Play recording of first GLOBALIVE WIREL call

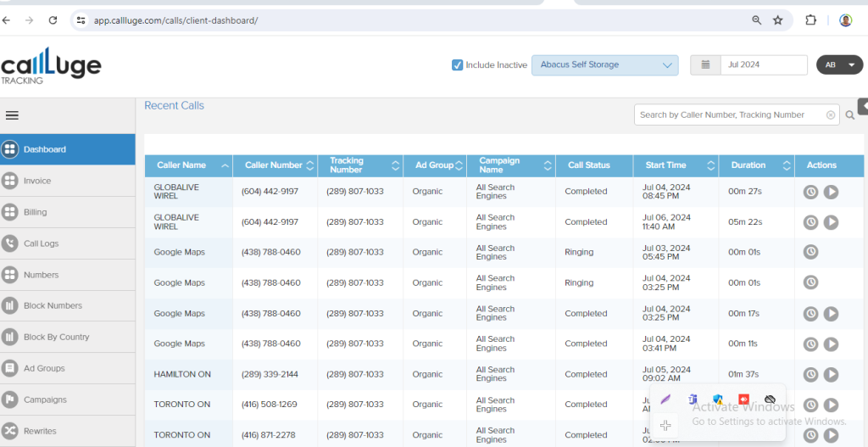point(831,193)
